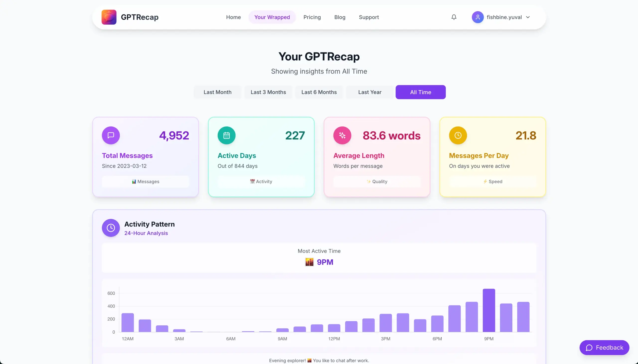Viewport: 638px width, 364px height.
Task: Select the Last 3 Months time range
Action: click(x=268, y=92)
